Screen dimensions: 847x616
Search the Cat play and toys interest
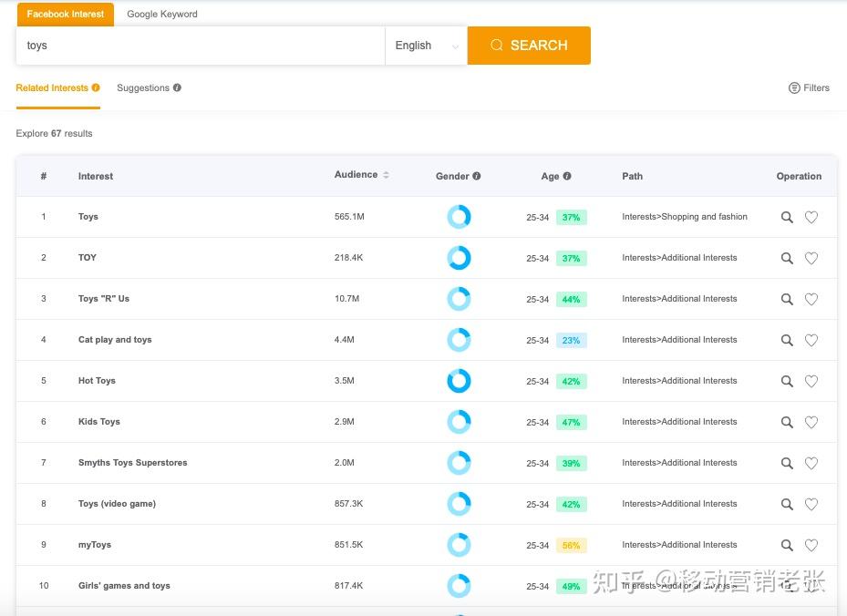pyautogui.click(x=787, y=341)
